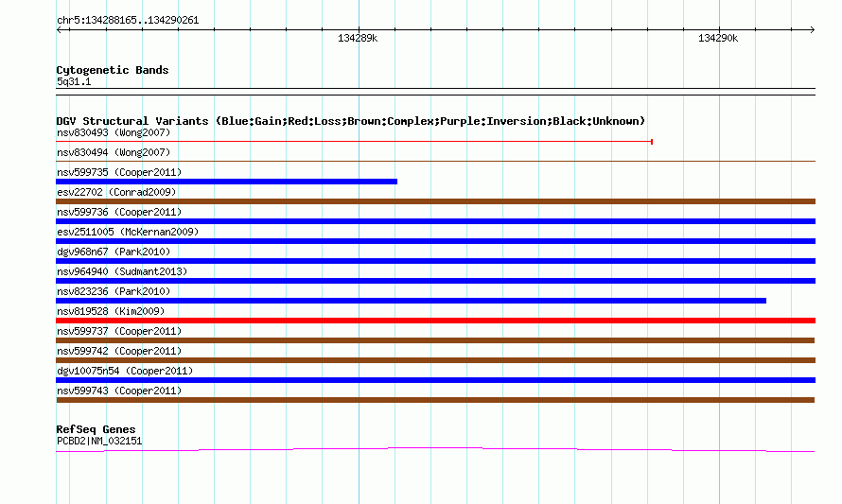This screenshot has width=842, height=504.
Task: Click the 134289k ruler label
Action: tap(358, 38)
